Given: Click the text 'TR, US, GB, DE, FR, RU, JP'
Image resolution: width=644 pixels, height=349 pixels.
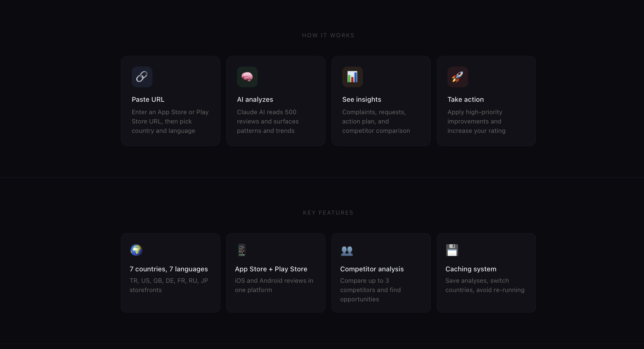Looking at the screenshot, I should (x=169, y=281).
